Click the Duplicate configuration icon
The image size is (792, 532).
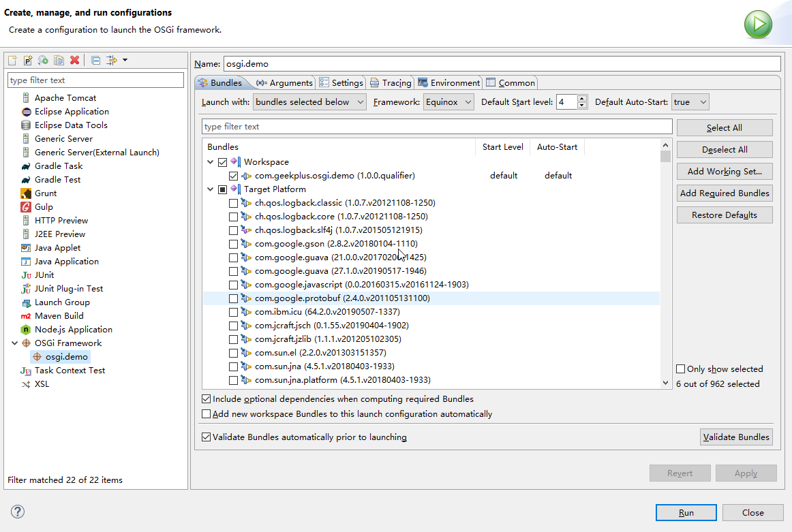(59, 61)
